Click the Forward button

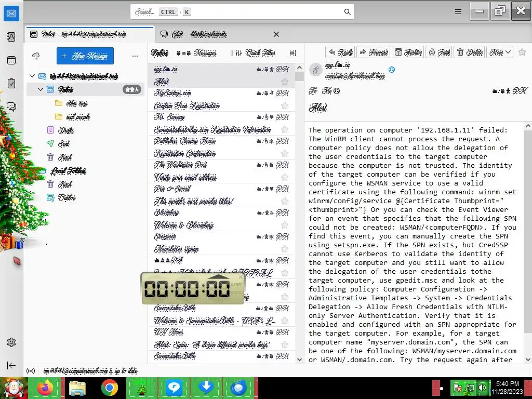coord(374,52)
